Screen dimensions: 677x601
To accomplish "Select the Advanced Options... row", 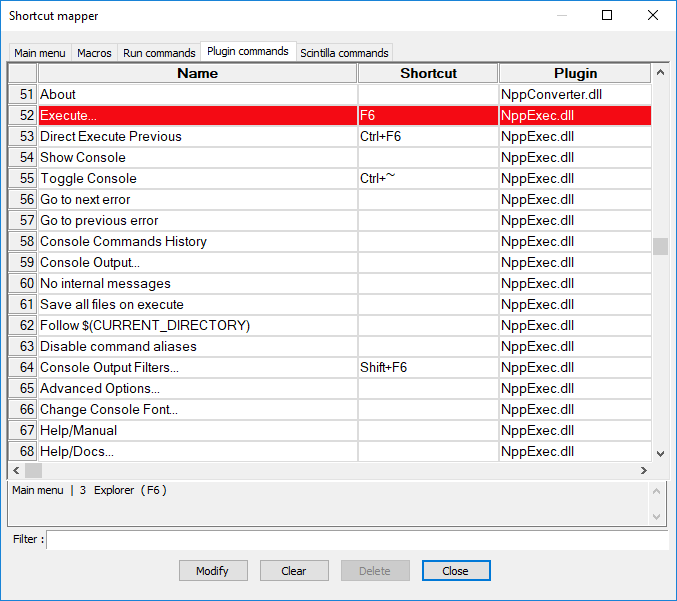I will [x=329, y=388].
